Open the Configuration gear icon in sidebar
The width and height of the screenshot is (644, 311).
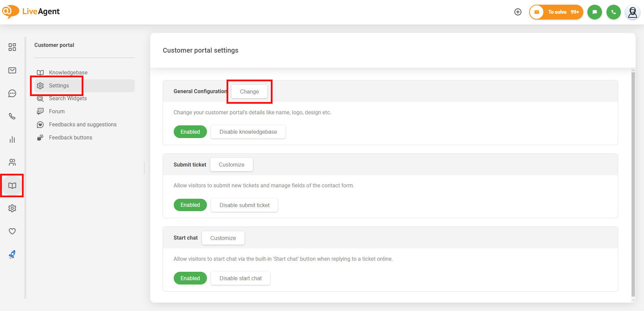[12, 208]
